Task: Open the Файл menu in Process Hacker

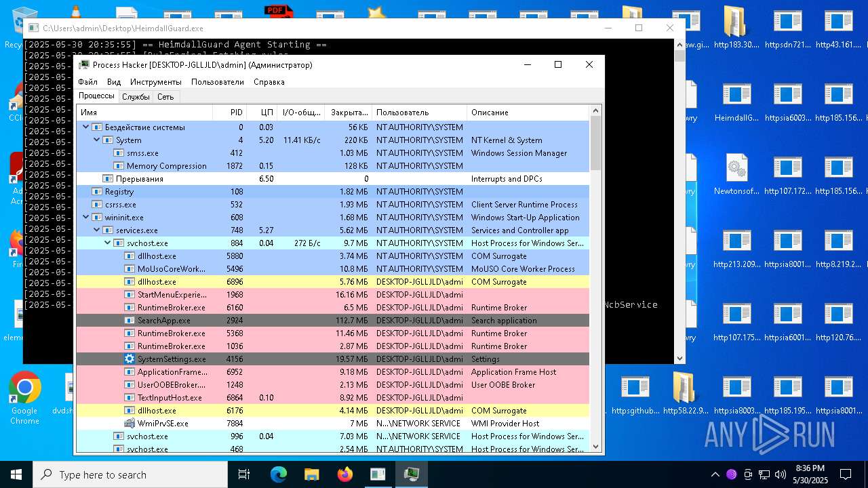Action: [x=87, y=82]
